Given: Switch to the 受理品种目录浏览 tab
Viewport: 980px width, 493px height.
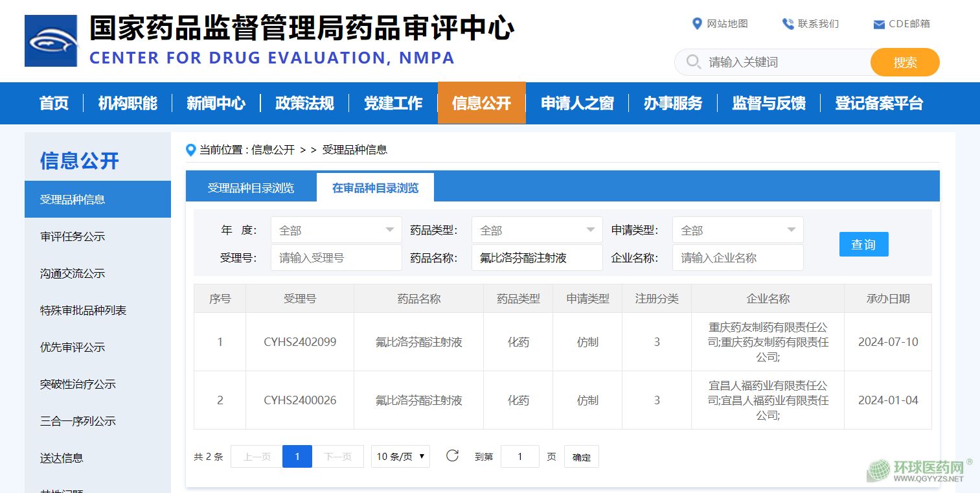Looking at the screenshot, I should coord(251,188).
